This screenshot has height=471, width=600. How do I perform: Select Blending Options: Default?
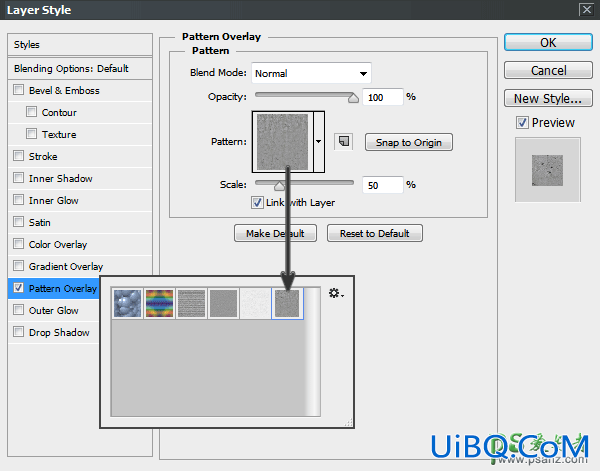coord(80,68)
